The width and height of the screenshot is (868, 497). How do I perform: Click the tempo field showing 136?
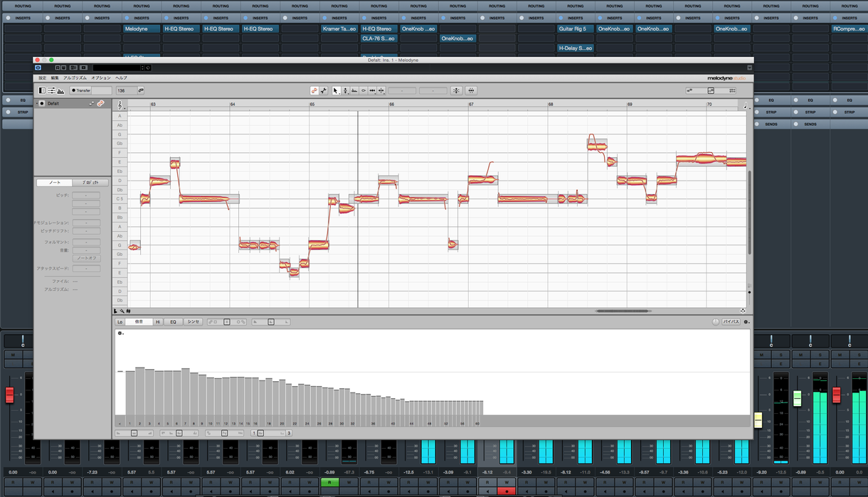point(126,90)
